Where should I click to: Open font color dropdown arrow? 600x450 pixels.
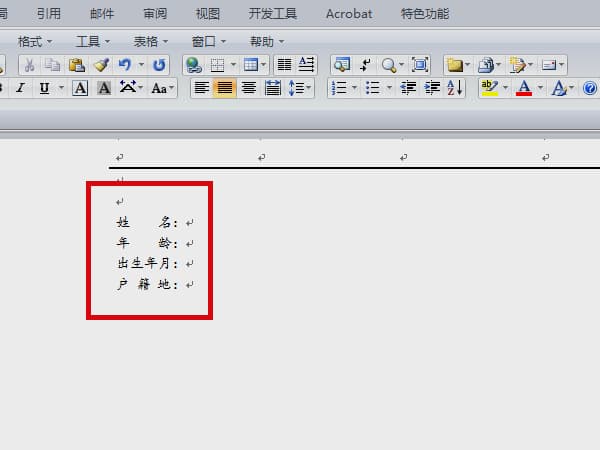tap(540, 88)
